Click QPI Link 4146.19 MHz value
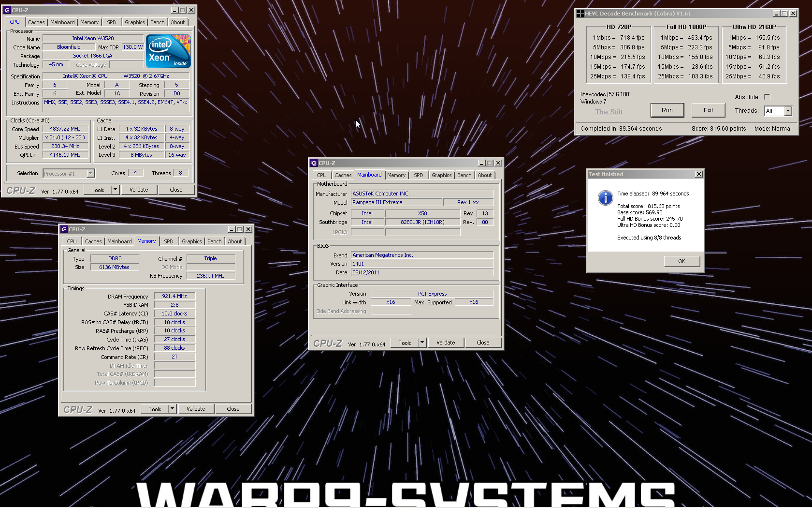 coord(65,155)
